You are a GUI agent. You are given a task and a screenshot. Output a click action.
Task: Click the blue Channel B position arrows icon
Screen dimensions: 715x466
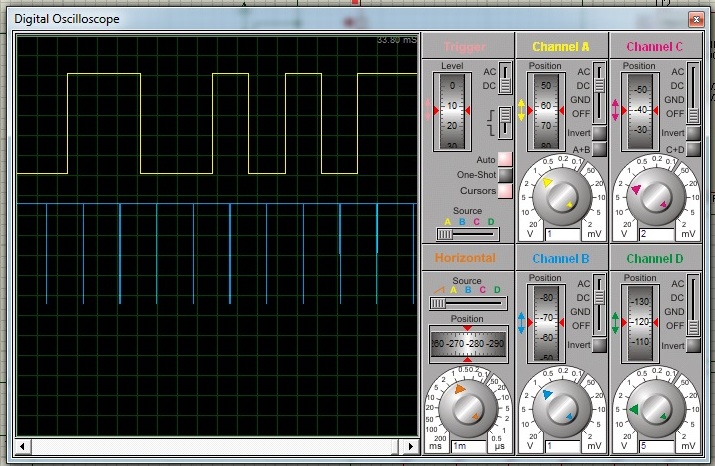[521, 323]
